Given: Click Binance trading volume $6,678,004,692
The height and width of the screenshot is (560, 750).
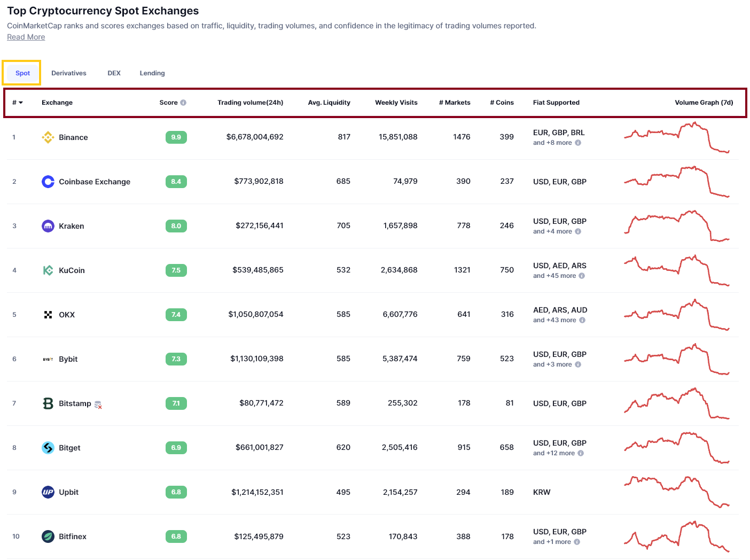Looking at the screenshot, I should pos(255,137).
